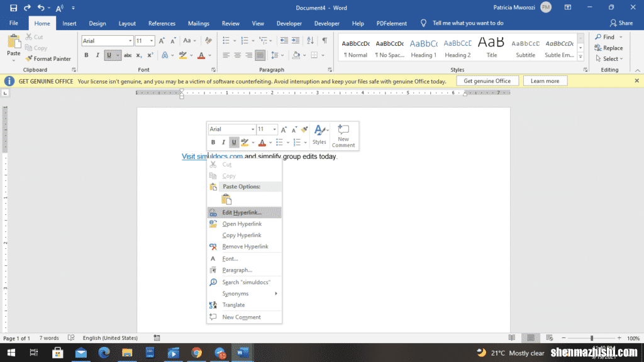Screen dimensions: 644x362
Task: Switch to Web Layout view
Action: (550, 337)
